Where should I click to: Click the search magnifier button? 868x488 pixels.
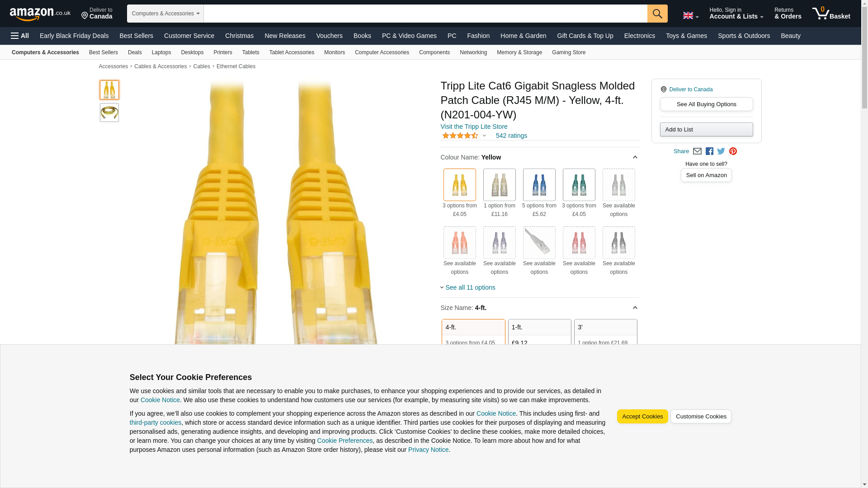tap(657, 14)
